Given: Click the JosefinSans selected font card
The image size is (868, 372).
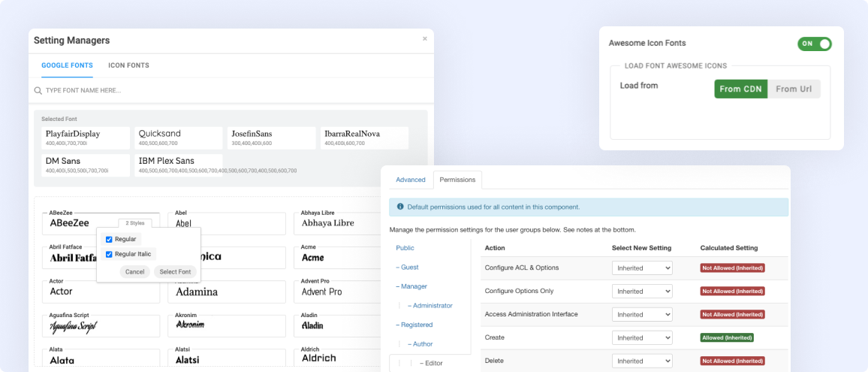Looking at the screenshot, I should click(x=271, y=138).
